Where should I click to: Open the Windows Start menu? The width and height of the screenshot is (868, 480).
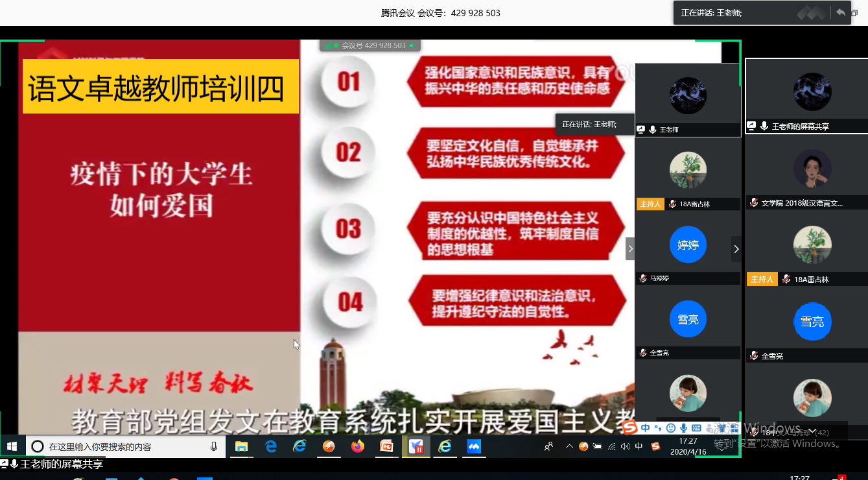click(12, 446)
